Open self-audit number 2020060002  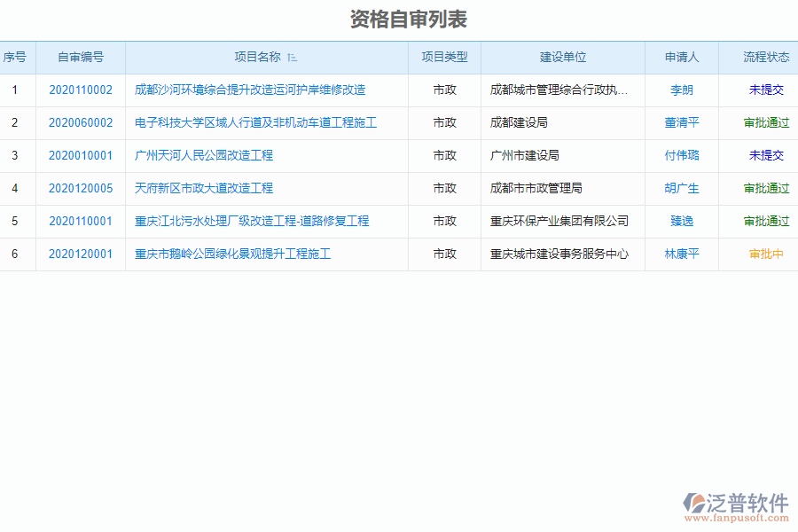78,122
